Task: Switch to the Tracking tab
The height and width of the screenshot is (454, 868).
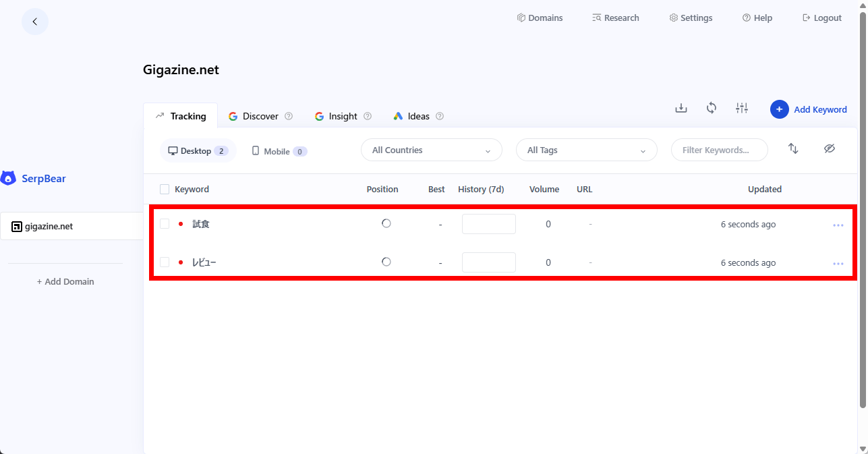Action: pos(180,116)
